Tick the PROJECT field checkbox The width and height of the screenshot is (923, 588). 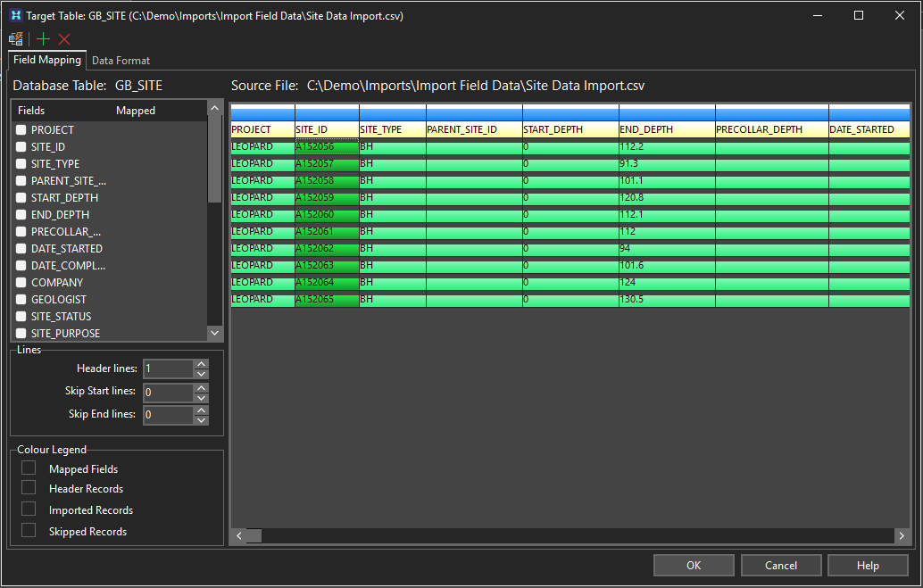(x=21, y=130)
